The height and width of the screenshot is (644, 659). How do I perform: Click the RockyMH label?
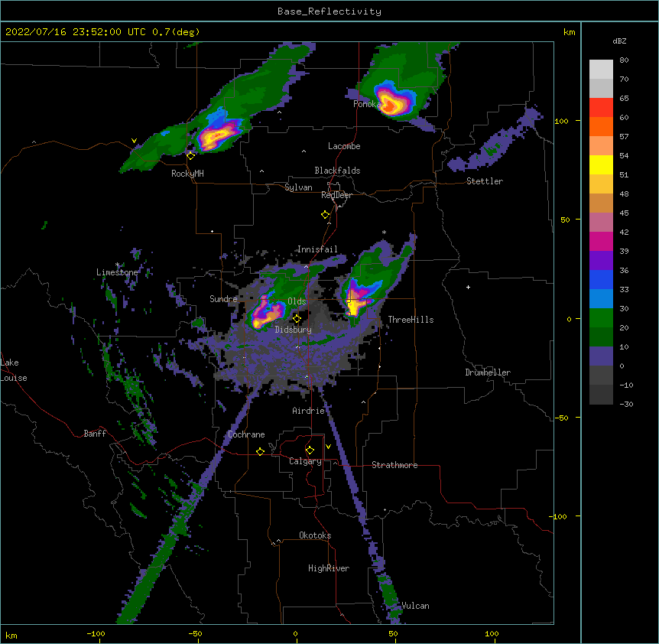(x=187, y=174)
